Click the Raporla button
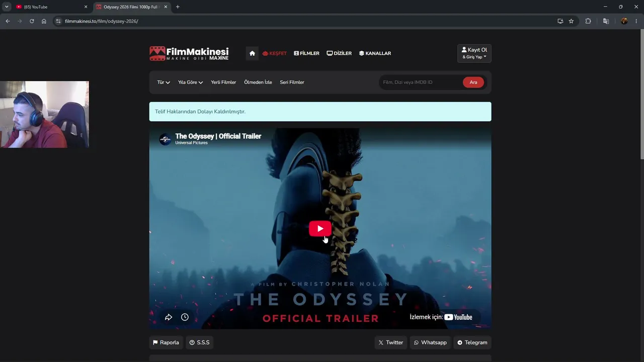 pyautogui.click(x=166, y=342)
